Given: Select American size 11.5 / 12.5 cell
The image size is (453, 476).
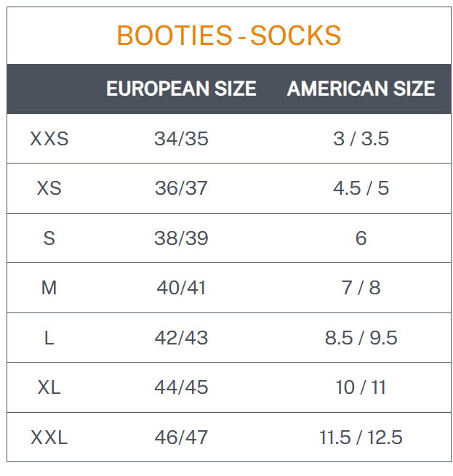Looking at the screenshot, I should pos(361,437).
